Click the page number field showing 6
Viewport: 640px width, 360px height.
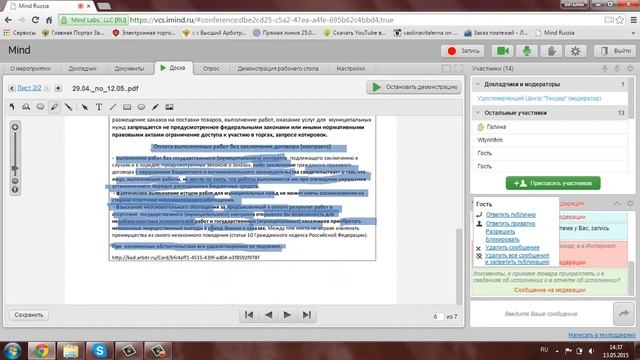[438, 316]
